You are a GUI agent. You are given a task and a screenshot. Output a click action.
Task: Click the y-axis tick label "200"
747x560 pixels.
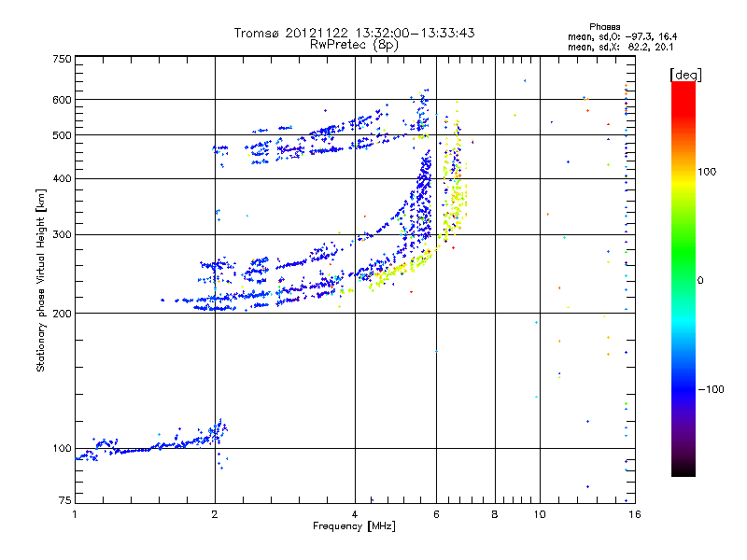62,314
